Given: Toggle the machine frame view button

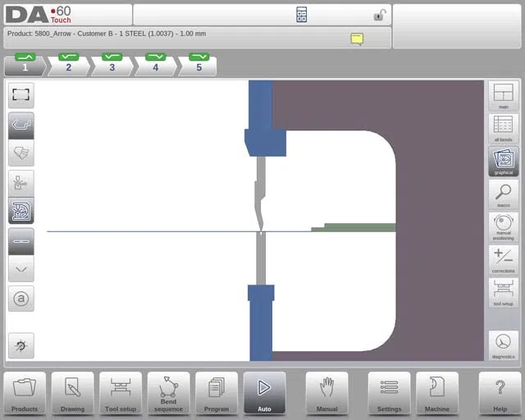Looking at the screenshot, I should [x=21, y=211].
